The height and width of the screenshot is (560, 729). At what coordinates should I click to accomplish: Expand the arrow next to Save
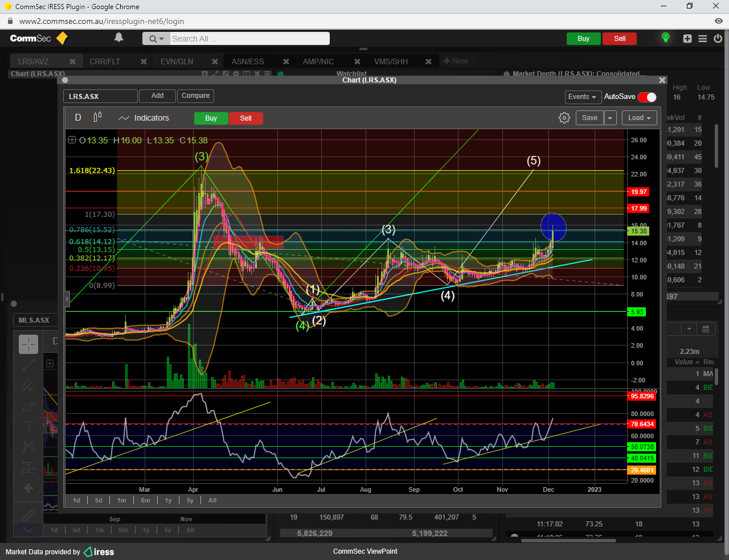pyautogui.click(x=610, y=118)
